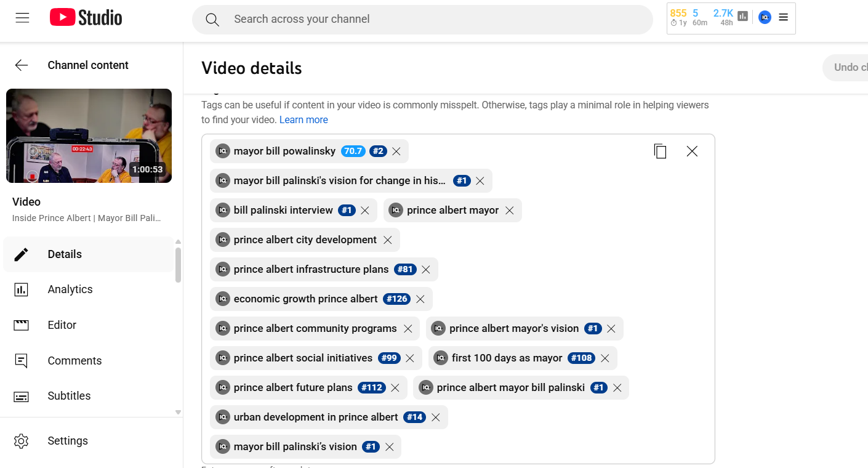The height and width of the screenshot is (468, 868).
Task: Click the blue extension badge icon in top bar
Action: [765, 17]
